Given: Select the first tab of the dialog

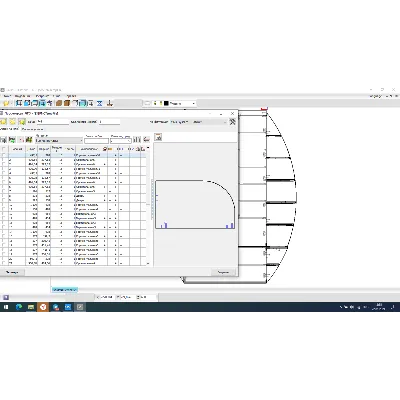Looking at the screenshot, I should (9, 129).
